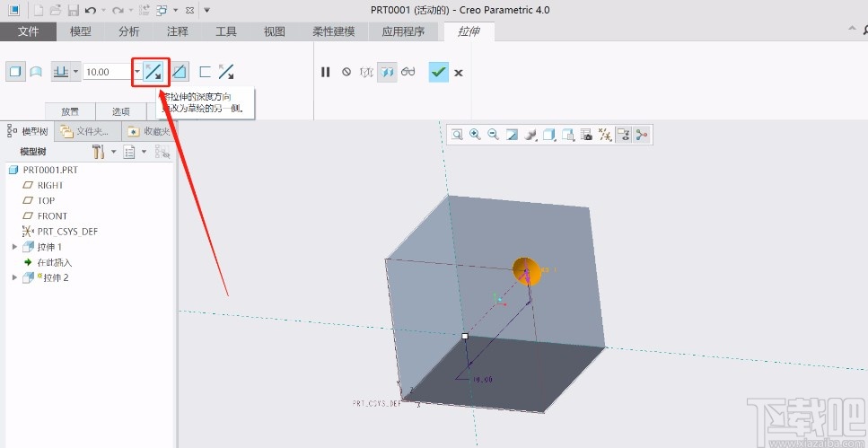Click the undo arrow icon
The image size is (868, 448).
pos(91,10)
